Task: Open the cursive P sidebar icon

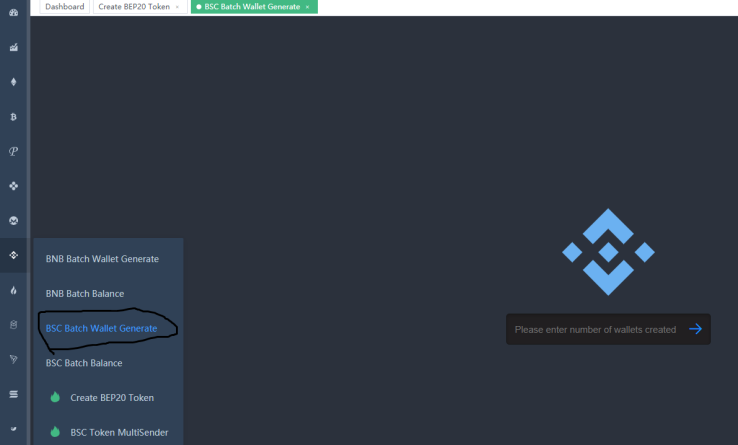Action: click(14, 151)
